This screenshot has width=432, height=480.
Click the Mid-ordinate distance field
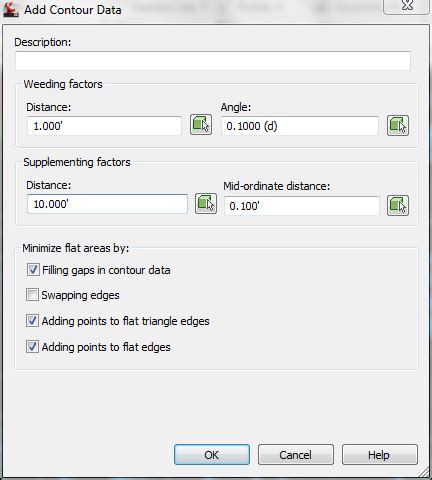point(302,206)
